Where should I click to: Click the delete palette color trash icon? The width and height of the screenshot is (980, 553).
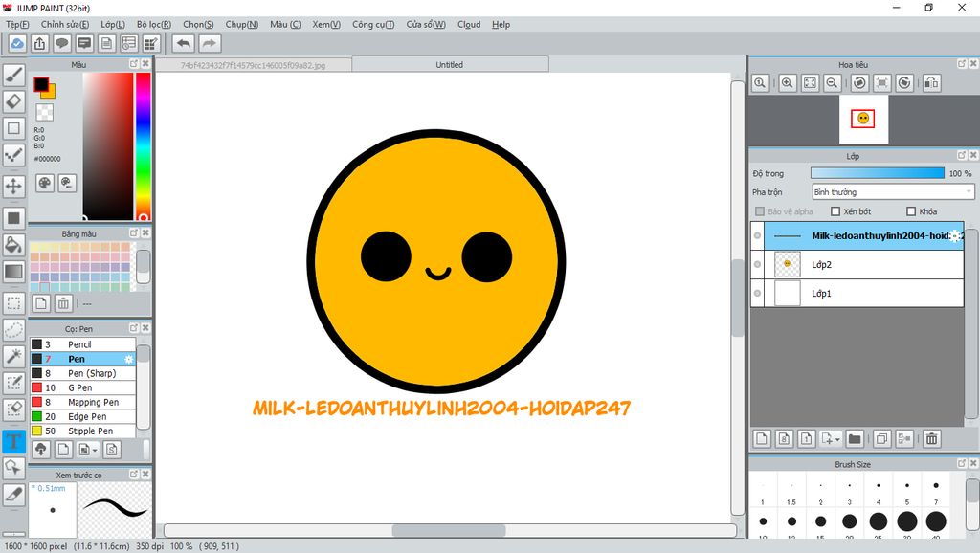63,303
